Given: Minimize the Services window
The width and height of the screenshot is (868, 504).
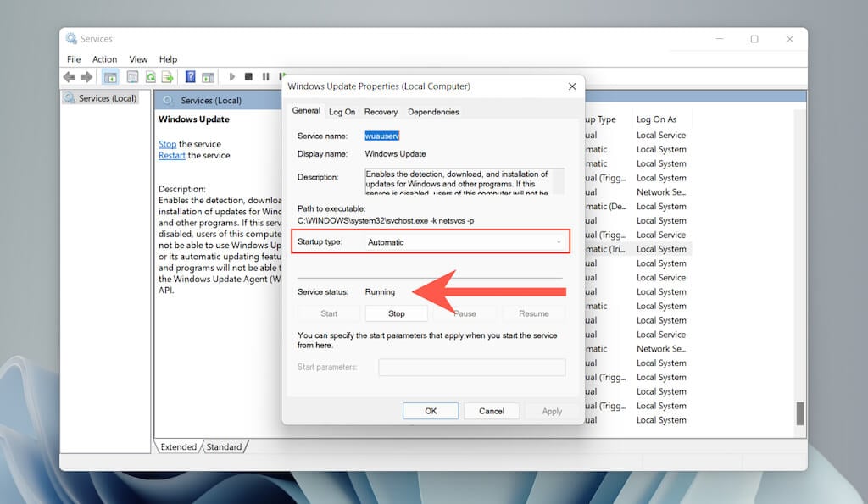Looking at the screenshot, I should pos(719,39).
